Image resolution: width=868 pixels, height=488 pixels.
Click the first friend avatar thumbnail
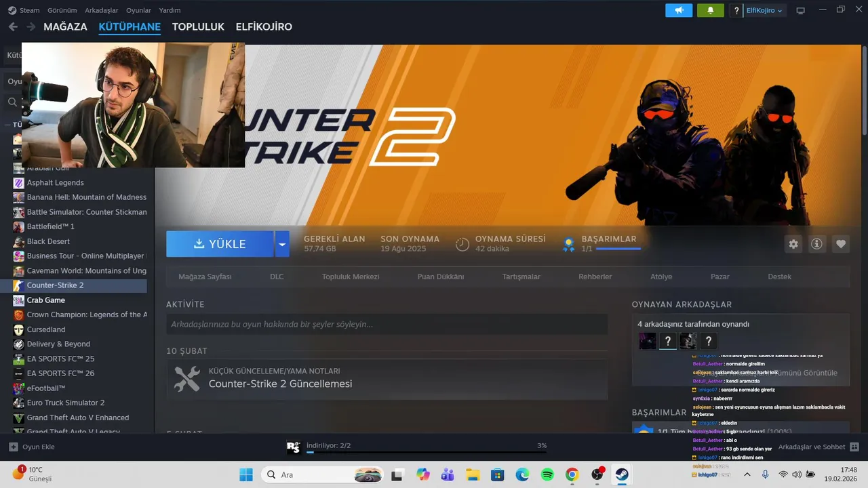(x=648, y=341)
